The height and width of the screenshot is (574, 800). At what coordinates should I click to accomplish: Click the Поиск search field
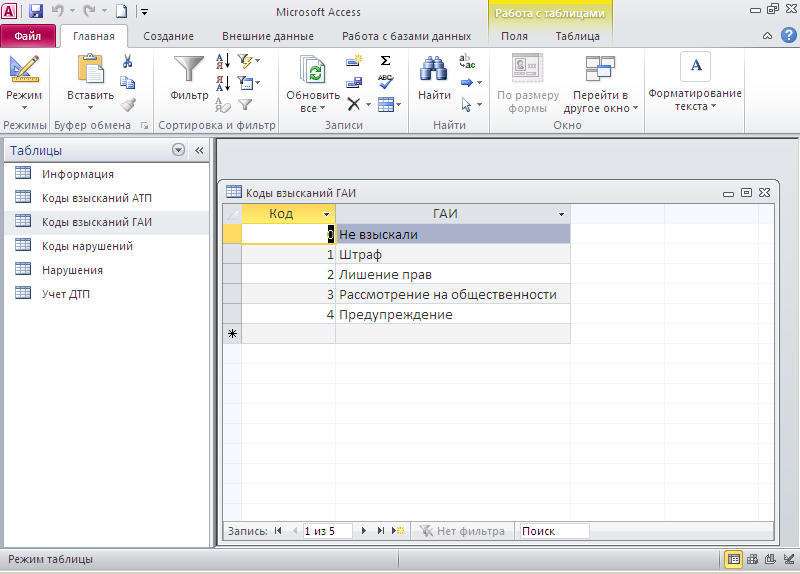pos(553,531)
